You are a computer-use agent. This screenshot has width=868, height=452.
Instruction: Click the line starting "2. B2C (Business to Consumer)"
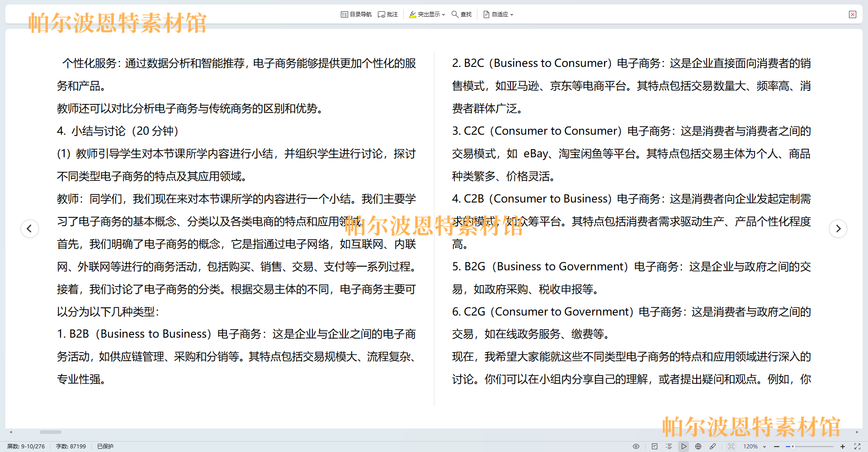click(632, 63)
